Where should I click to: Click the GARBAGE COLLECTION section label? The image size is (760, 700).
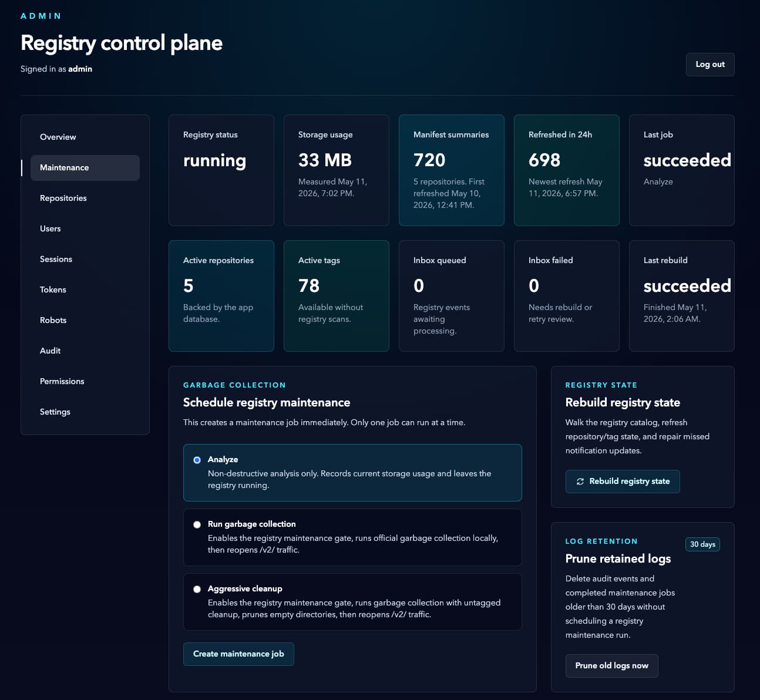pyautogui.click(x=234, y=385)
